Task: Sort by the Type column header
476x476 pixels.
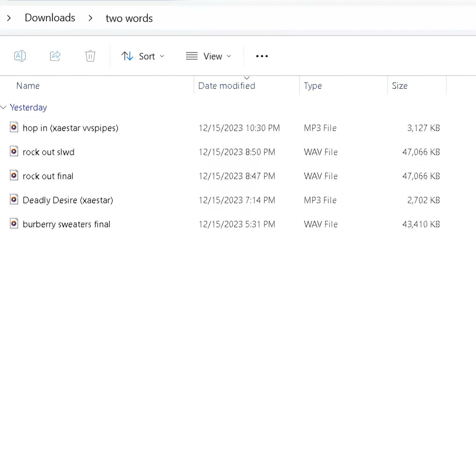Action: click(x=313, y=86)
